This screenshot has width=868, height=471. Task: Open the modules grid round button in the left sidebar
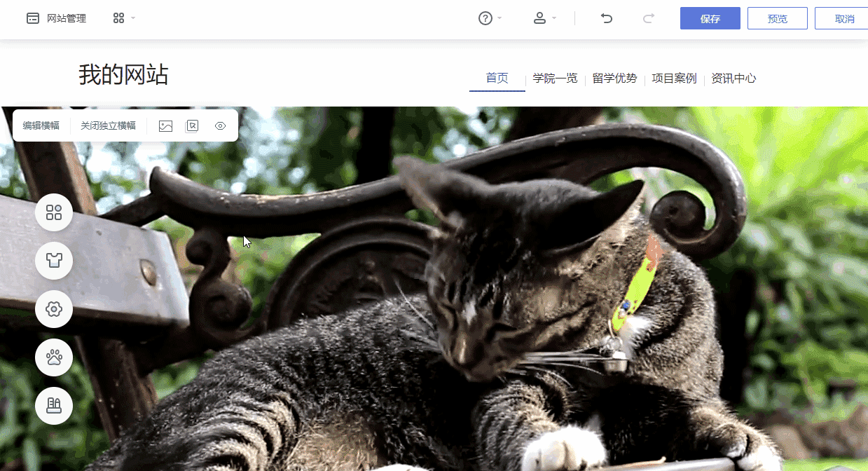tap(54, 212)
